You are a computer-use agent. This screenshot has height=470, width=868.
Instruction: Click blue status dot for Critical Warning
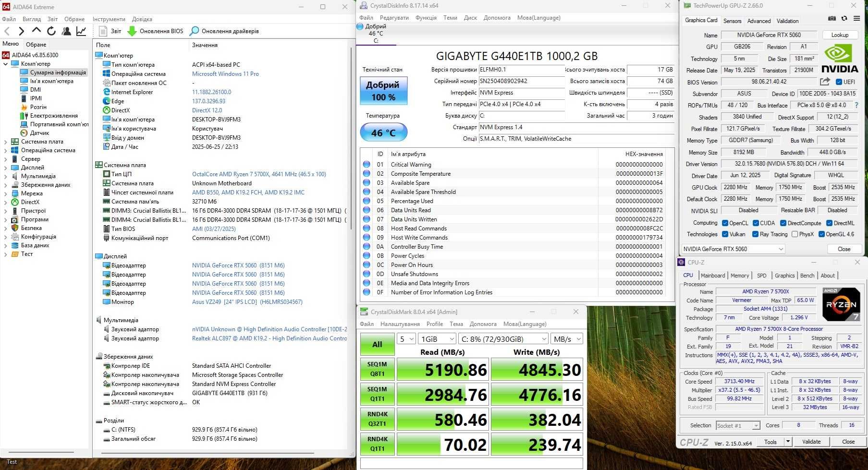(x=367, y=164)
